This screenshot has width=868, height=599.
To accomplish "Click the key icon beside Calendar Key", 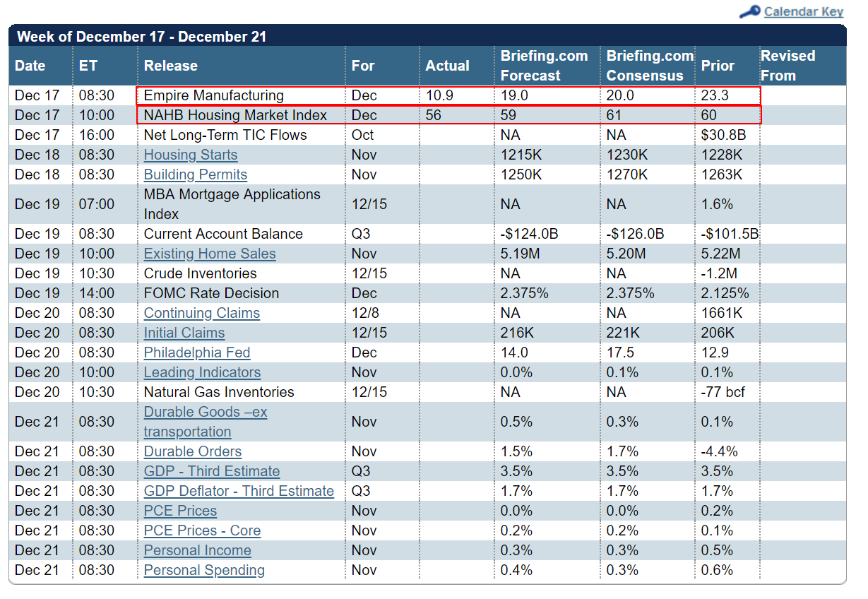I will 749,11.
